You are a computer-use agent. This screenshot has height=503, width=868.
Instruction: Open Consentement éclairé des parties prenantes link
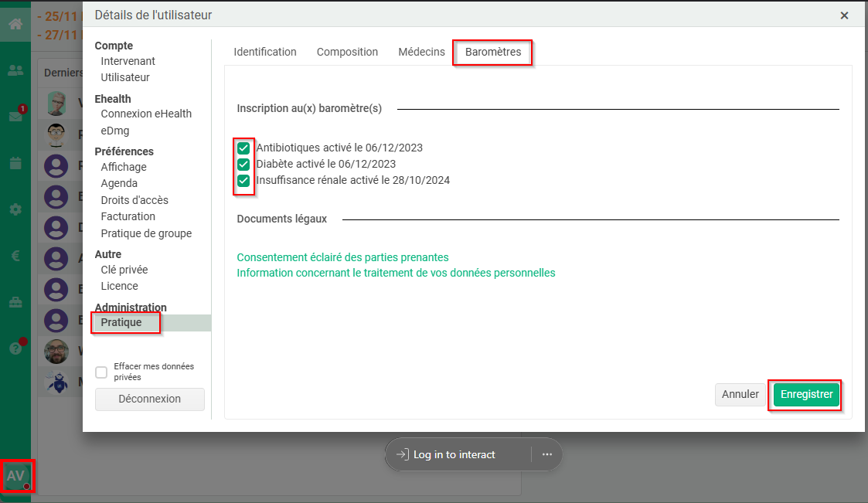[342, 257]
